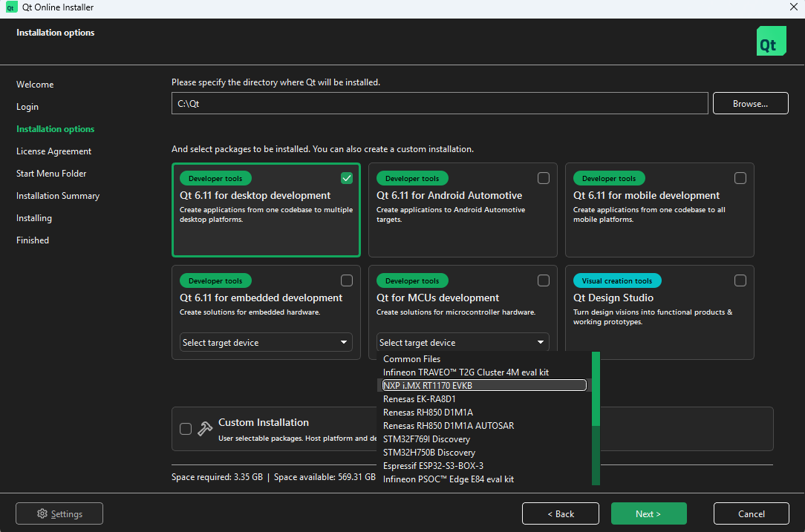
Task: Check Qt 6.11 for mobile development
Action: (x=740, y=178)
